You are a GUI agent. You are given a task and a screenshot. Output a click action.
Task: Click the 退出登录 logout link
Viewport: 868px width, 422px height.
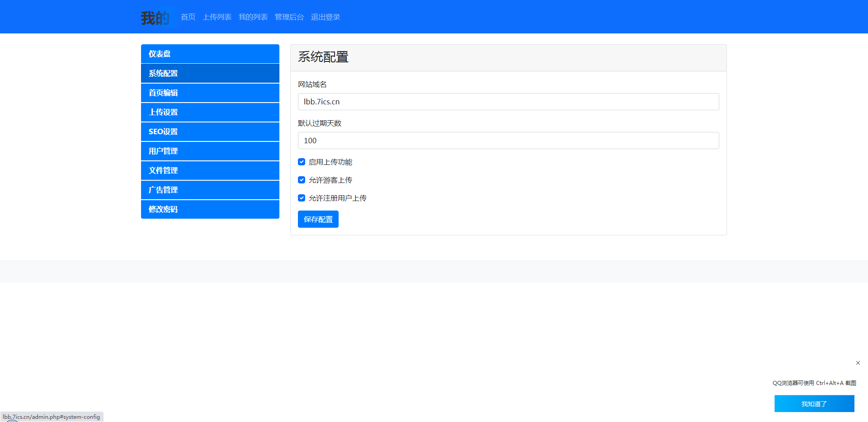[x=325, y=17]
